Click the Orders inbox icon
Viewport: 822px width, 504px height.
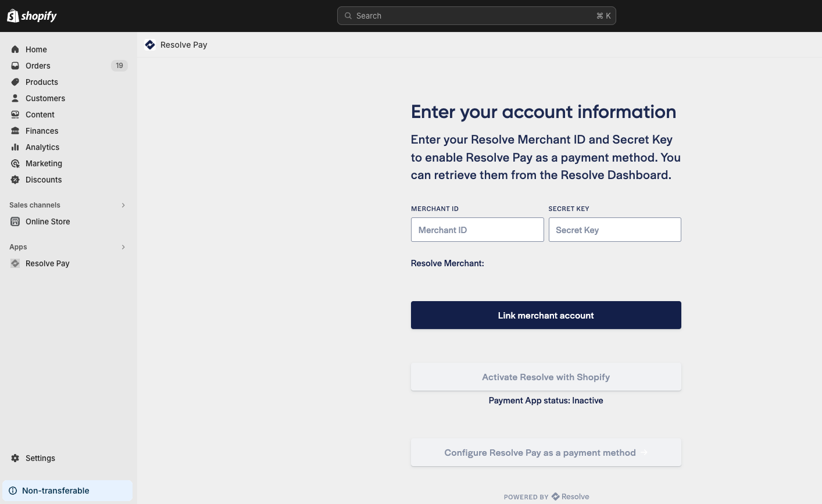(15, 66)
